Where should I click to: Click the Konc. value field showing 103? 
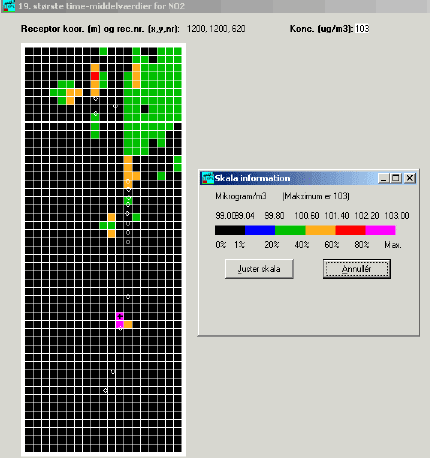coord(362,29)
